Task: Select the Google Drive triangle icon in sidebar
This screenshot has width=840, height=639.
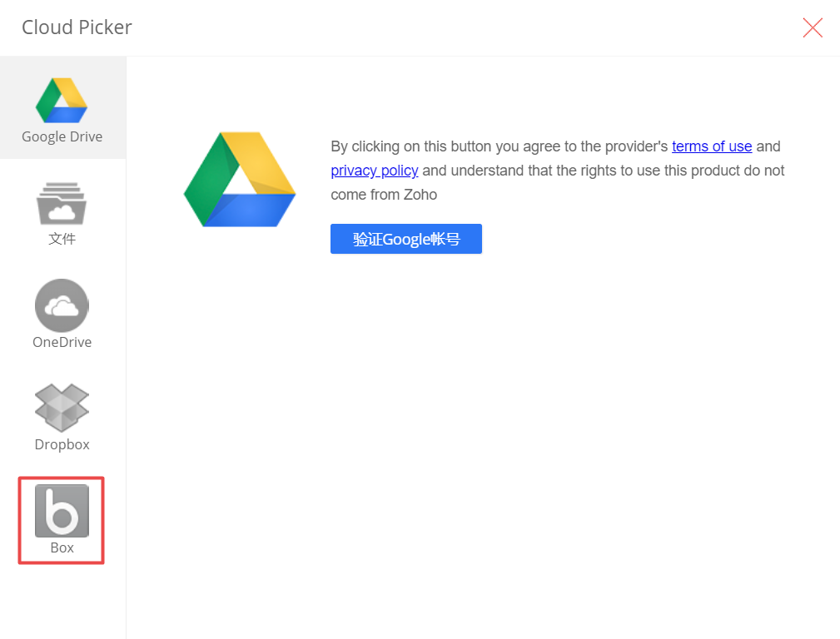Action: (62, 101)
